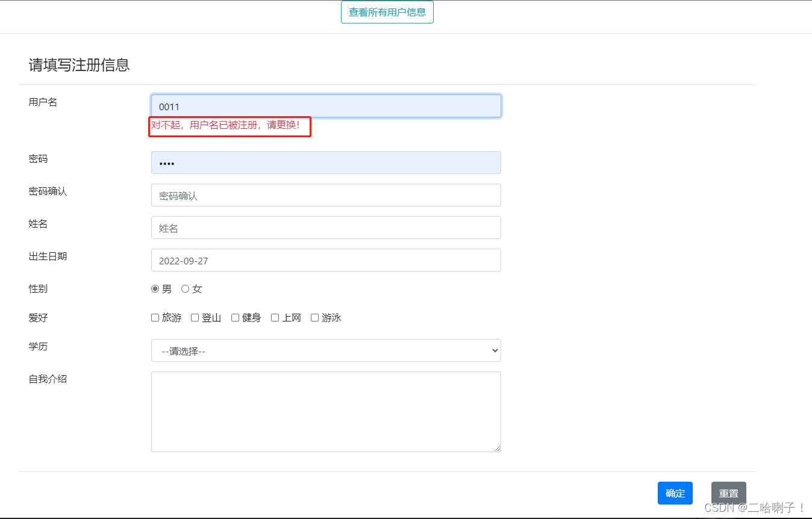Enable the 上网 hobby option
This screenshot has height=519, width=812.
(275, 317)
